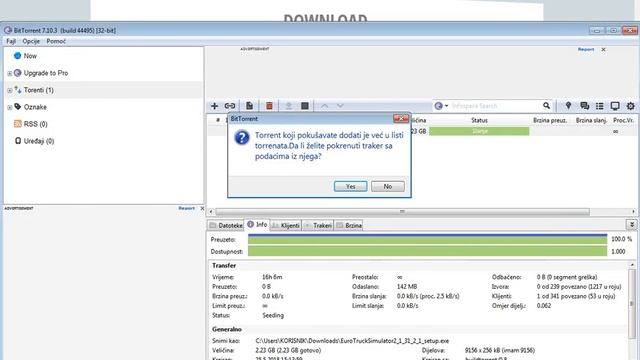
Task: Click Yes in the BitTorrent dialog
Action: pos(351,187)
